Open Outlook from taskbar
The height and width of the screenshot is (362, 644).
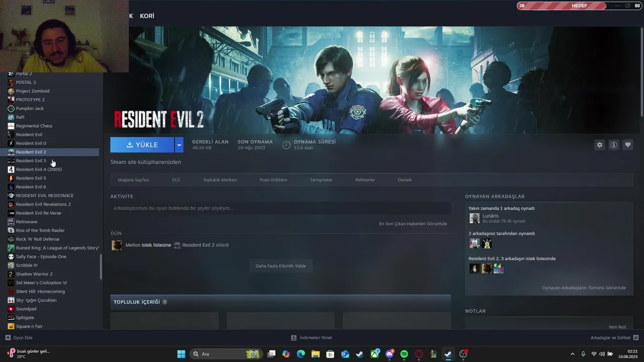(345, 354)
